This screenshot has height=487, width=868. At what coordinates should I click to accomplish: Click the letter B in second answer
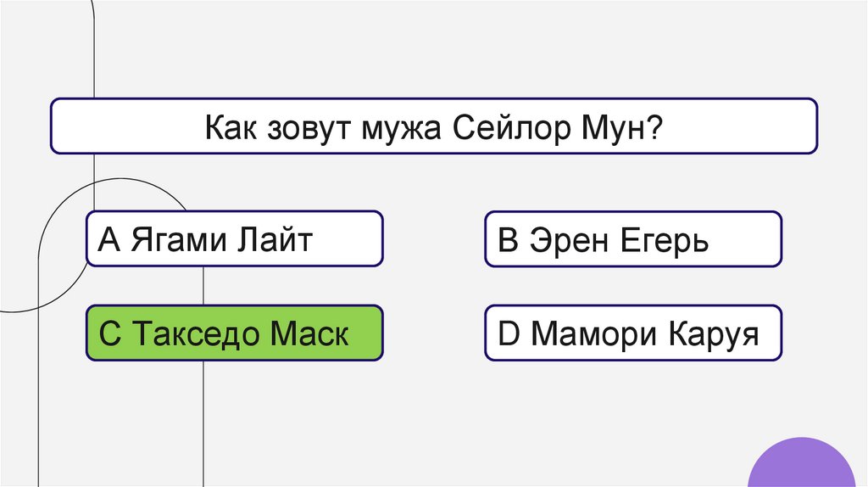coord(507,242)
